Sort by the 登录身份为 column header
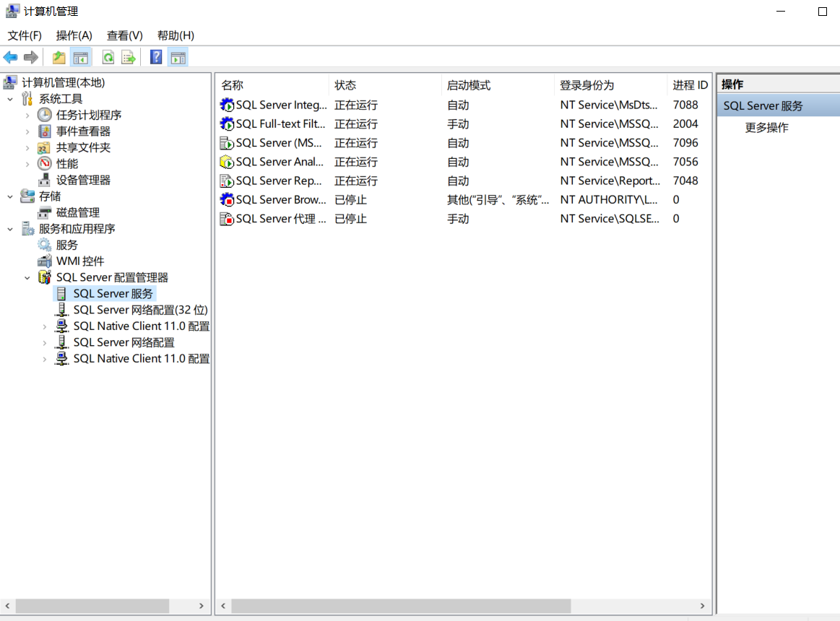The height and width of the screenshot is (621, 840). tap(611, 85)
